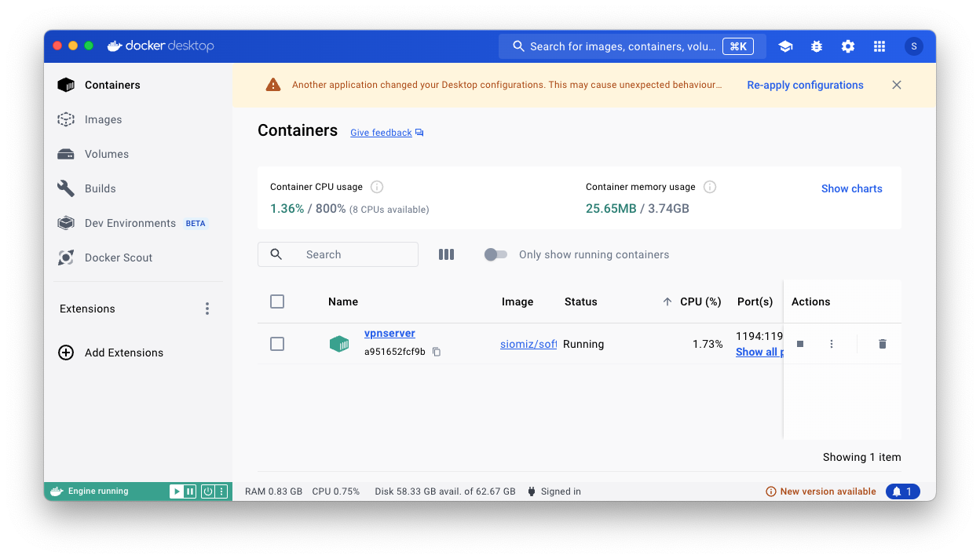Click the notifications bell icon
980x559 pixels.
902,491
